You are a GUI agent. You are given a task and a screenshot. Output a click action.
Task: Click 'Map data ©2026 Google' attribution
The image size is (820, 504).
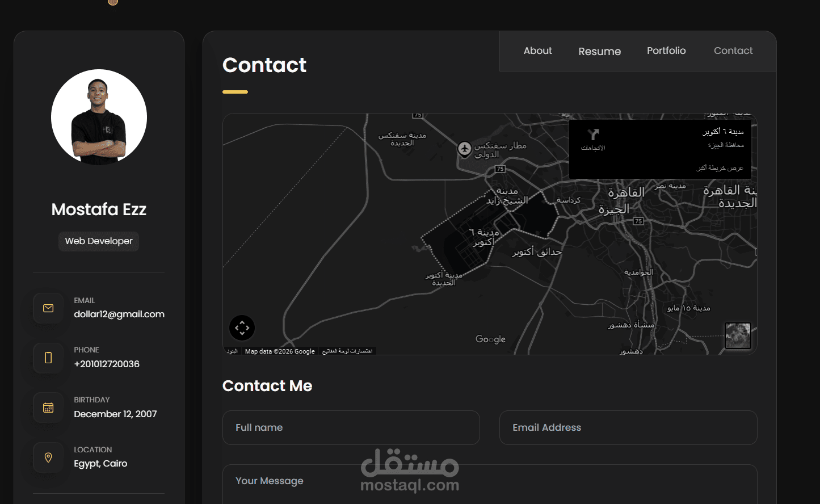280,351
